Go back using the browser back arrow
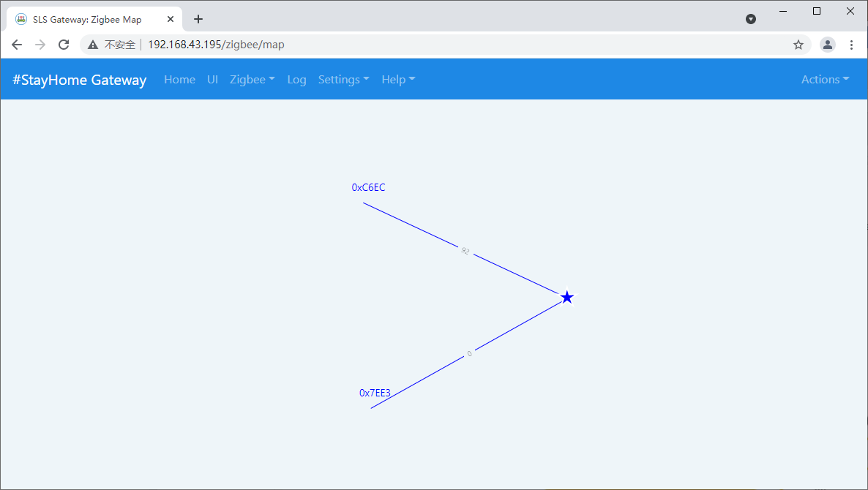 [x=17, y=45]
